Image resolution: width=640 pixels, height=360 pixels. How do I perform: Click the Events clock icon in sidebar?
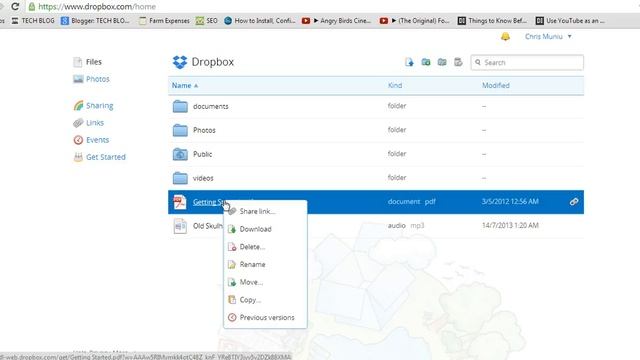point(78,140)
